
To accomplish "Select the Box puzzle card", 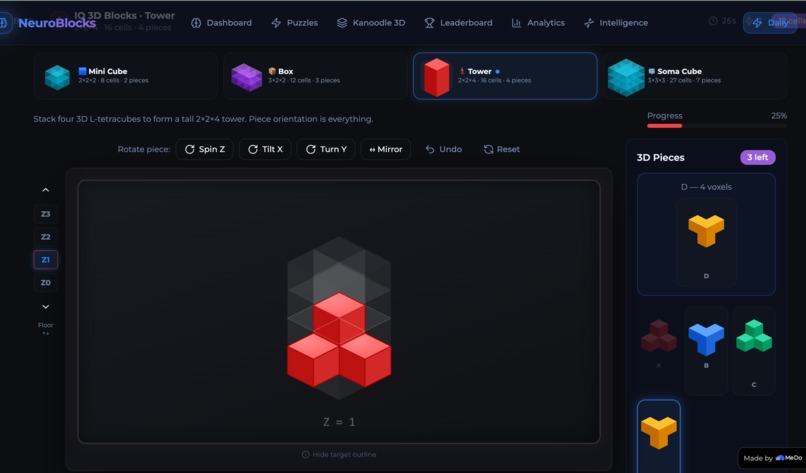I will point(316,76).
